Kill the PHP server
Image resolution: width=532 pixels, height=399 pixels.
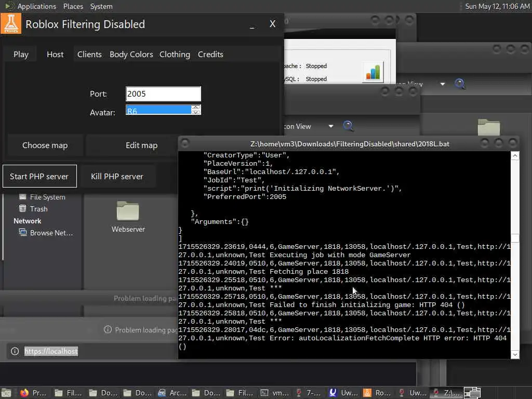[x=117, y=176]
